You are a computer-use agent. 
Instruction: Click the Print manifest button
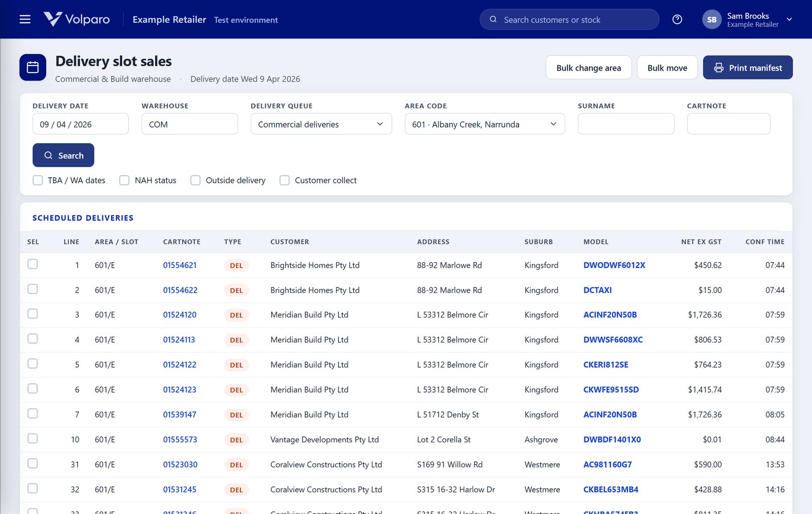[748, 68]
